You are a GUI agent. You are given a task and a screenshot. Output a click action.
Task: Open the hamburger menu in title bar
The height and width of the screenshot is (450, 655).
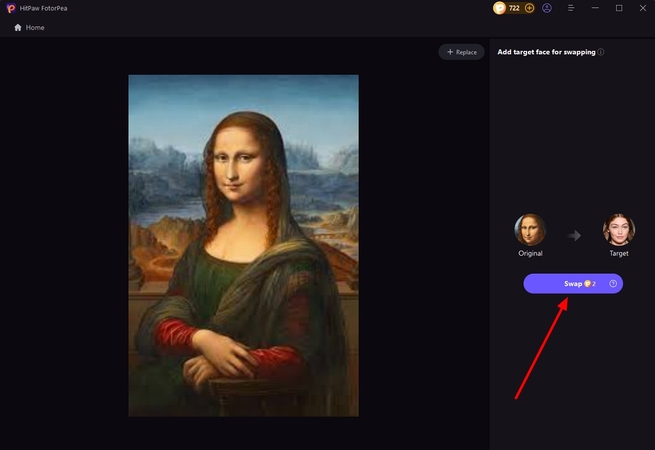[571, 8]
